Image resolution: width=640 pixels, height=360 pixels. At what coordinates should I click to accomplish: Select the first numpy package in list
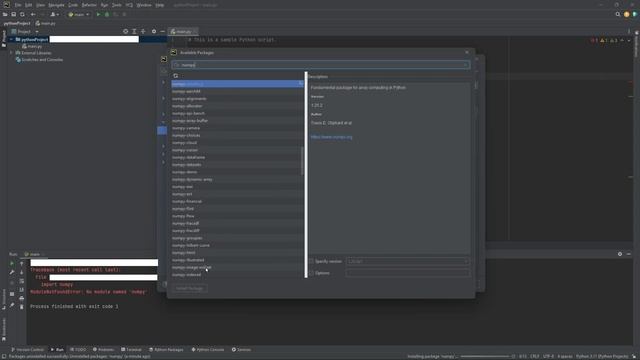pyautogui.click(x=237, y=84)
